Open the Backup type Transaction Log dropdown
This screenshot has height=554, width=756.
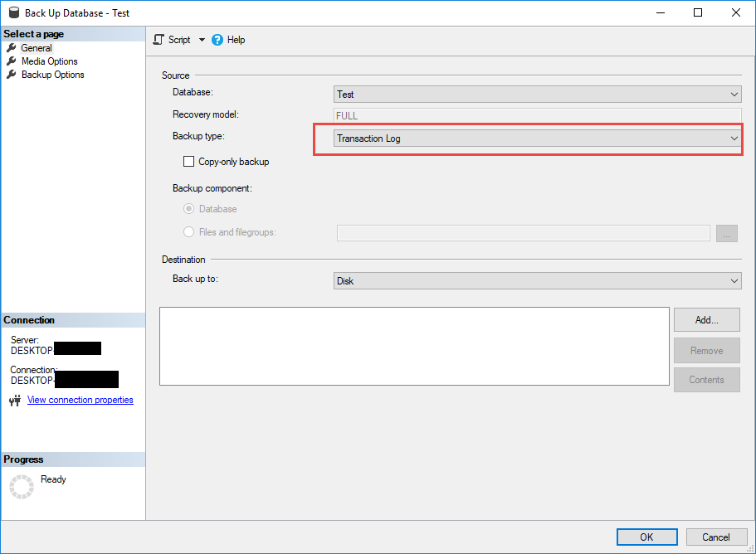click(x=537, y=138)
